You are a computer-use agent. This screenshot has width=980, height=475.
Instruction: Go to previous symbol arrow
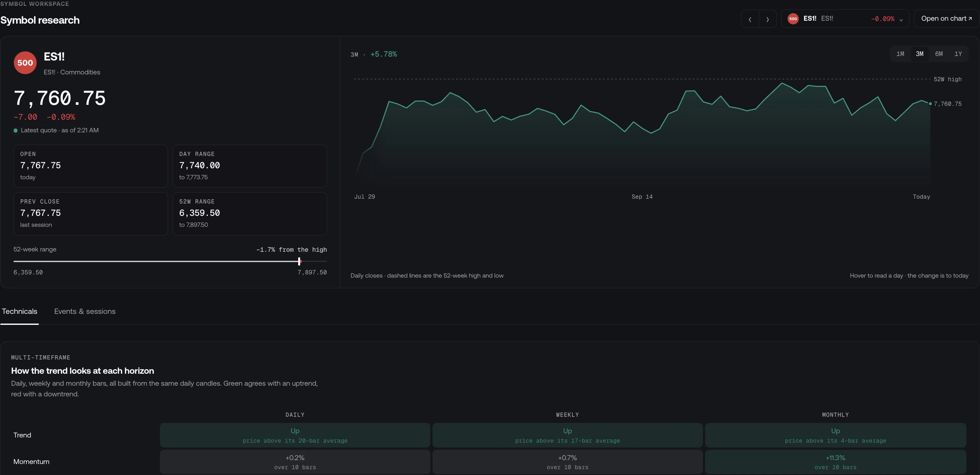[750, 19]
